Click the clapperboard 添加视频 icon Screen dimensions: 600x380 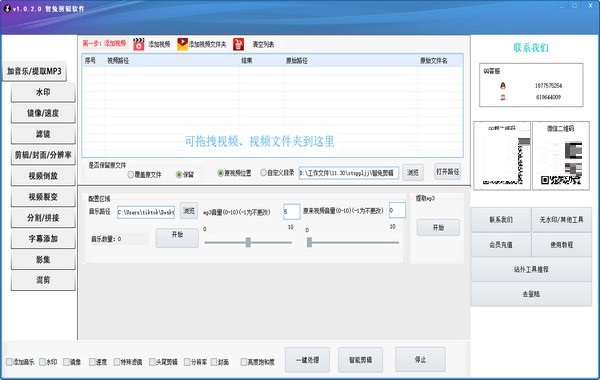pos(139,44)
